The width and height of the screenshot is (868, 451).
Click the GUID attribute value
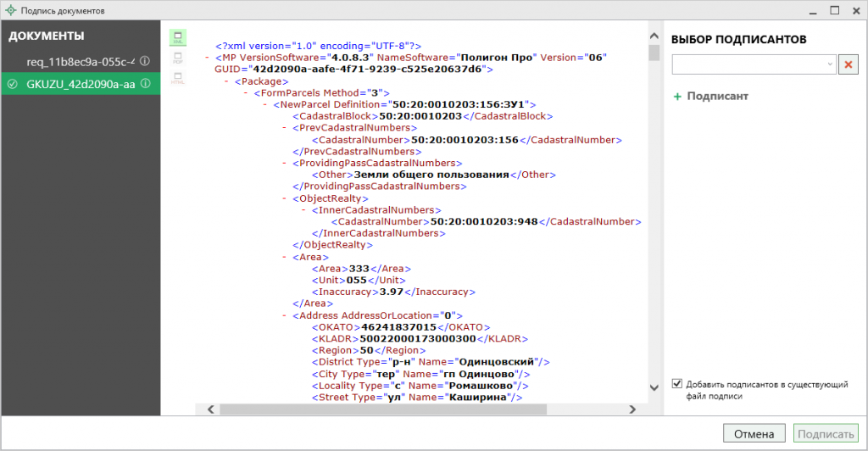click(x=367, y=70)
